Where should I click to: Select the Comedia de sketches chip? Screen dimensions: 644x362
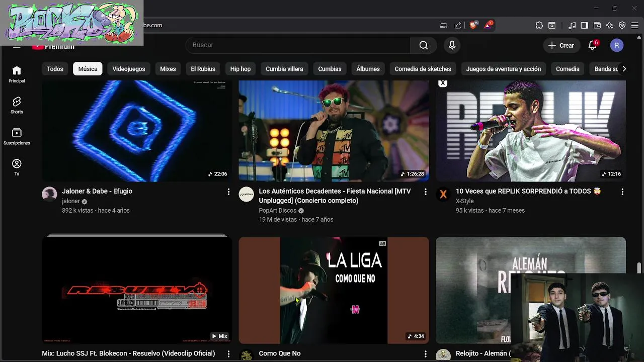(x=423, y=69)
